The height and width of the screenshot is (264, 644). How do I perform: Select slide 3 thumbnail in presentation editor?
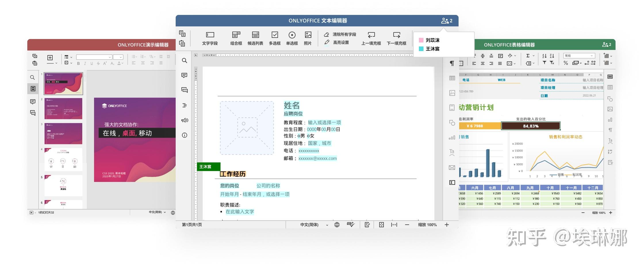[x=63, y=133]
